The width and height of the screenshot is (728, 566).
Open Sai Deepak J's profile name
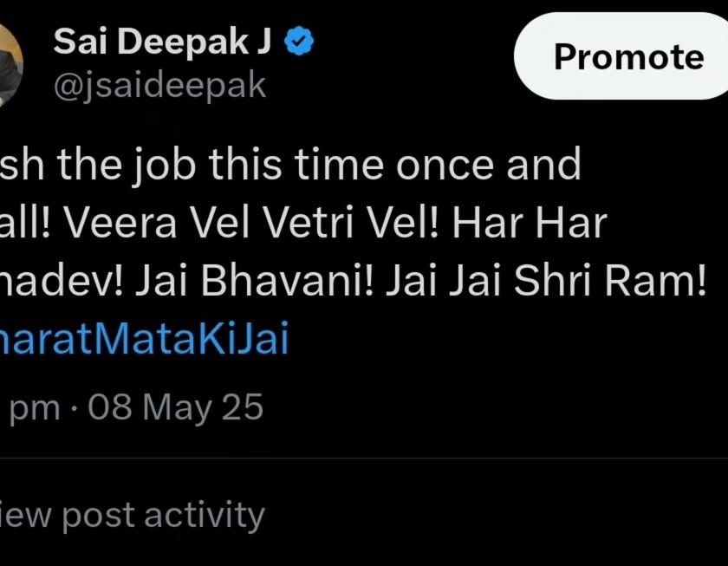pyautogui.click(x=163, y=42)
